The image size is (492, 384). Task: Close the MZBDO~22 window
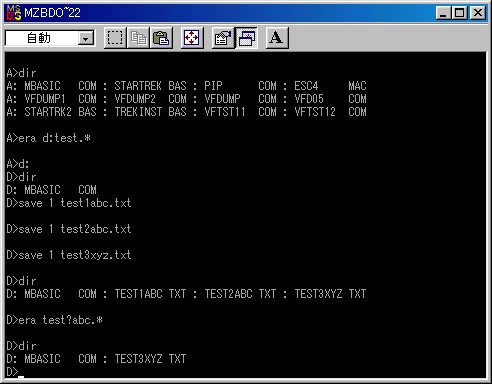[478, 13]
